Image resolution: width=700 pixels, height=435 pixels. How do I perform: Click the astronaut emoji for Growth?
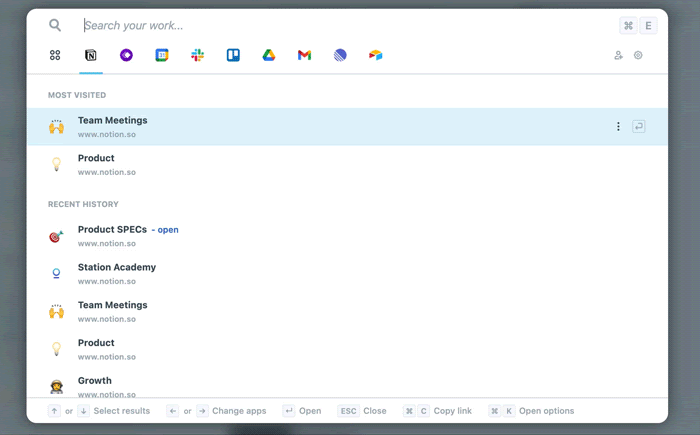point(56,386)
